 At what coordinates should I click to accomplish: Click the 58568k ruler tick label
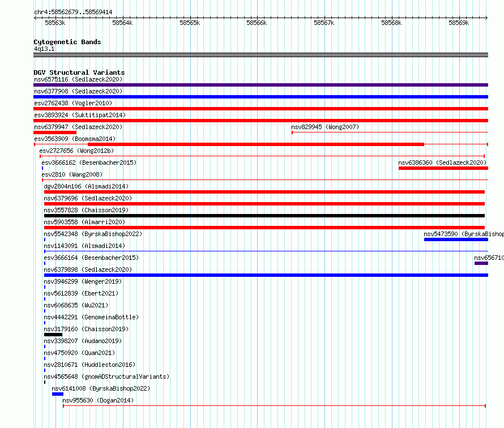click(x=391, y=23)
